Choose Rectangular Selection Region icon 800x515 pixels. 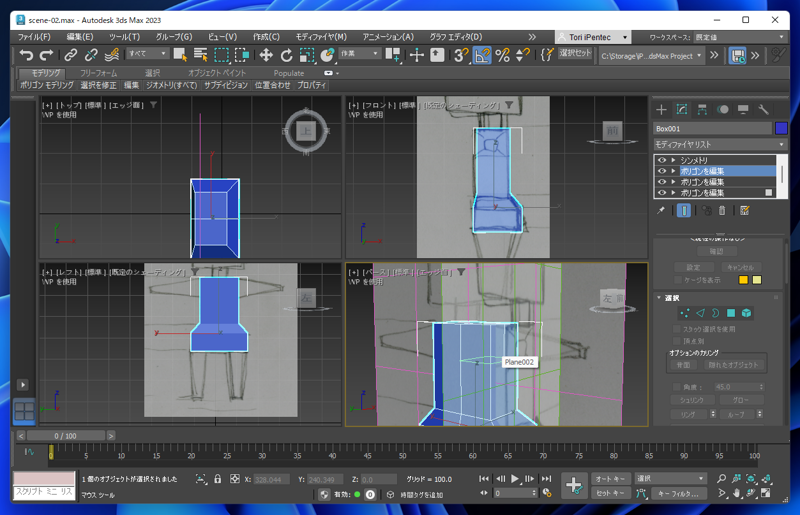tap(221, 55)
